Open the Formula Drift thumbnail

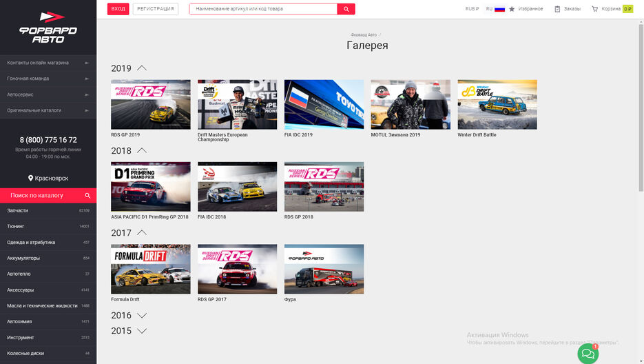point(151,269)
